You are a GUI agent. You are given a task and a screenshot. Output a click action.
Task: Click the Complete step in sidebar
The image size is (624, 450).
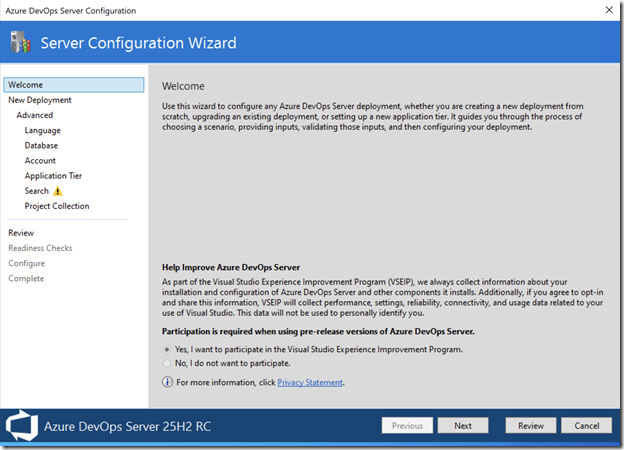[x=26, y=279]
